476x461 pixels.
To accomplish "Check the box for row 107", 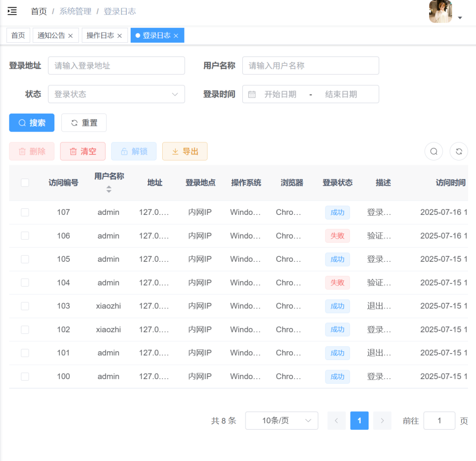I will click(x=25, y=213).
